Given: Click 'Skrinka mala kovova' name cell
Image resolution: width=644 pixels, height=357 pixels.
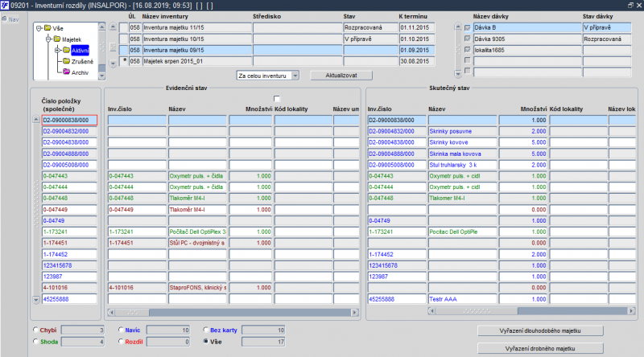Looking at the screenshot, I should click(462, 154).
